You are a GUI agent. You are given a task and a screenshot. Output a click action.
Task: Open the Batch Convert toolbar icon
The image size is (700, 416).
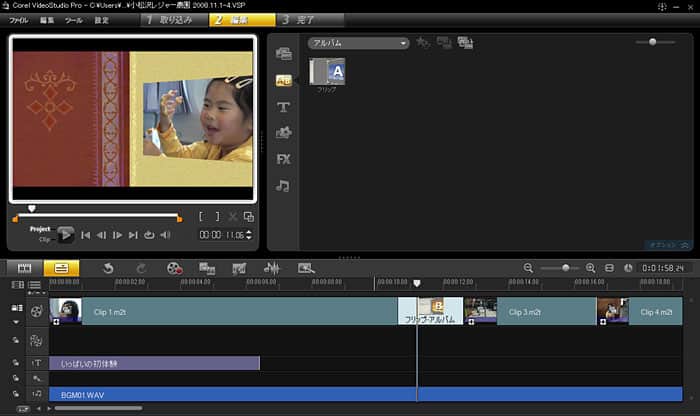click(x=207, y=268)
